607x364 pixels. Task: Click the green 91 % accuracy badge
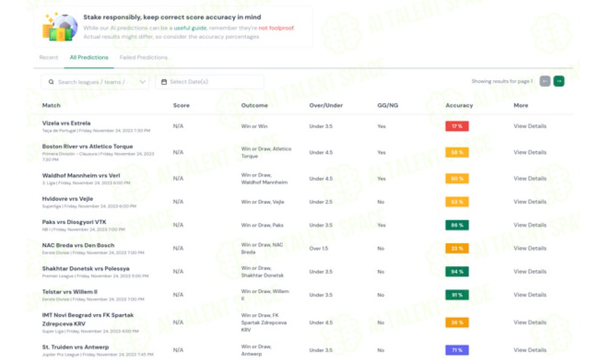tap(457, 295)
